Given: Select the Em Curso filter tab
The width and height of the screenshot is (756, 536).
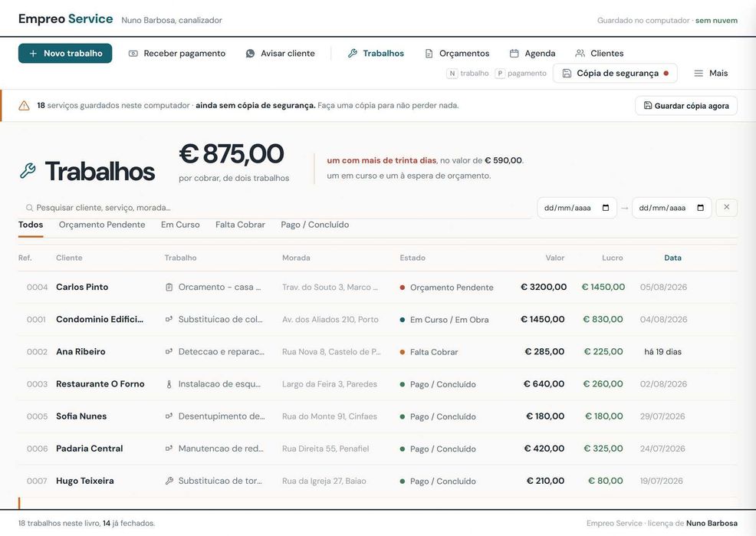Looking at the screenshot, I should [x=180, y=225].
